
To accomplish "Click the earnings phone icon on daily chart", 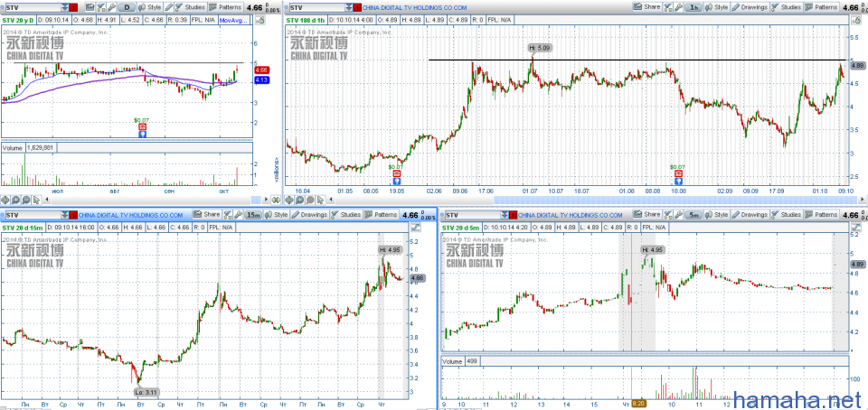I will (142, 126).
